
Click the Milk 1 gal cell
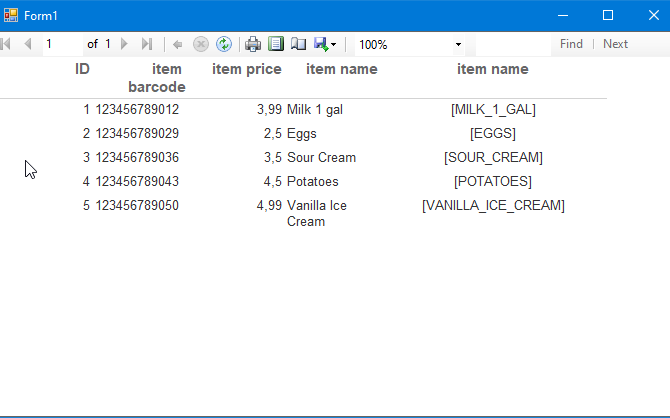click(x=315, y=109)
